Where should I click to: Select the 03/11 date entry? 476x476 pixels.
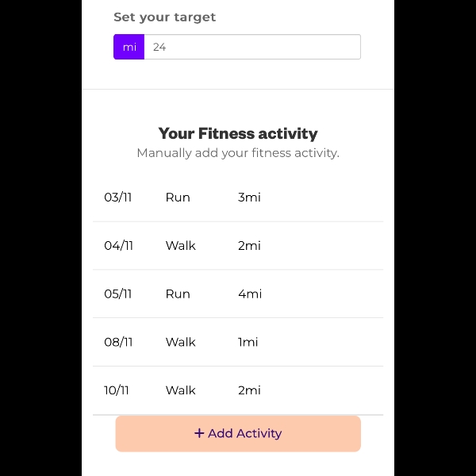click(118, 198)
